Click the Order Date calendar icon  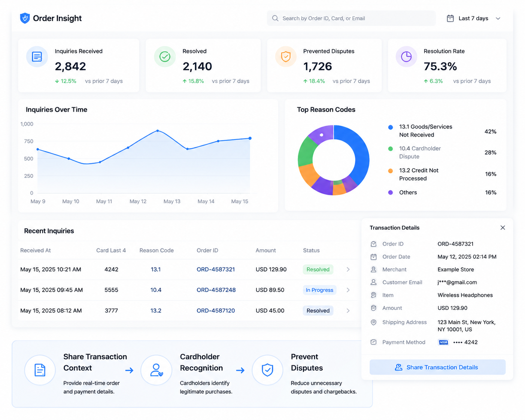[x=373, y=257]
